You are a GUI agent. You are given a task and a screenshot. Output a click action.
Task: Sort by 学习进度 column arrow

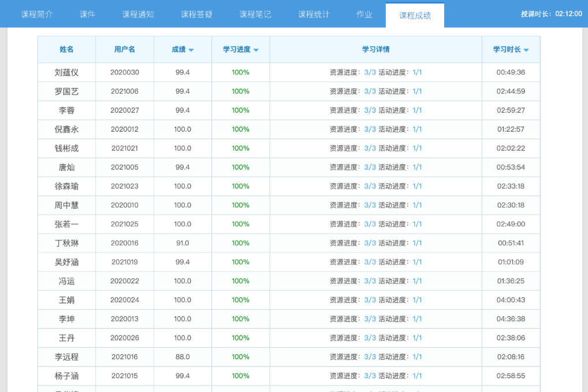[x=256, y=50]
